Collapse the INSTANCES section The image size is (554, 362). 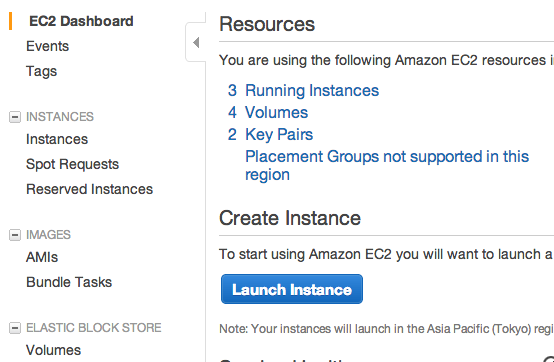click(x=14, y=117)
